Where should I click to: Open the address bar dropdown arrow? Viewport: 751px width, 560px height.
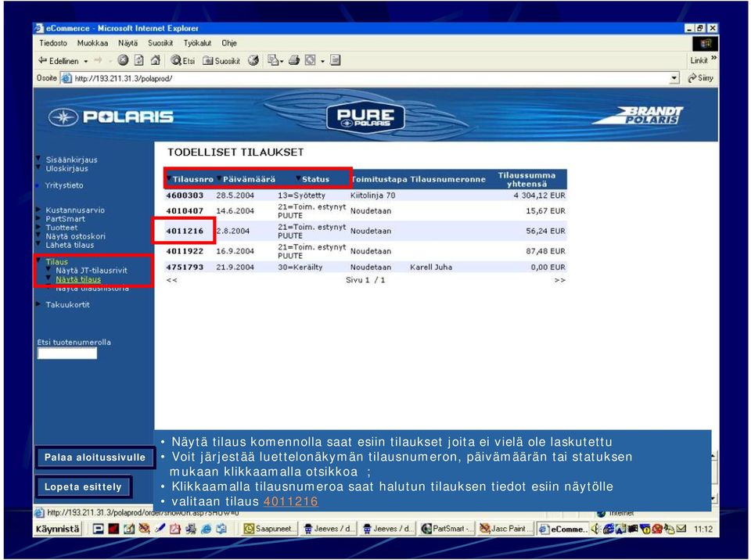[674, 78]
